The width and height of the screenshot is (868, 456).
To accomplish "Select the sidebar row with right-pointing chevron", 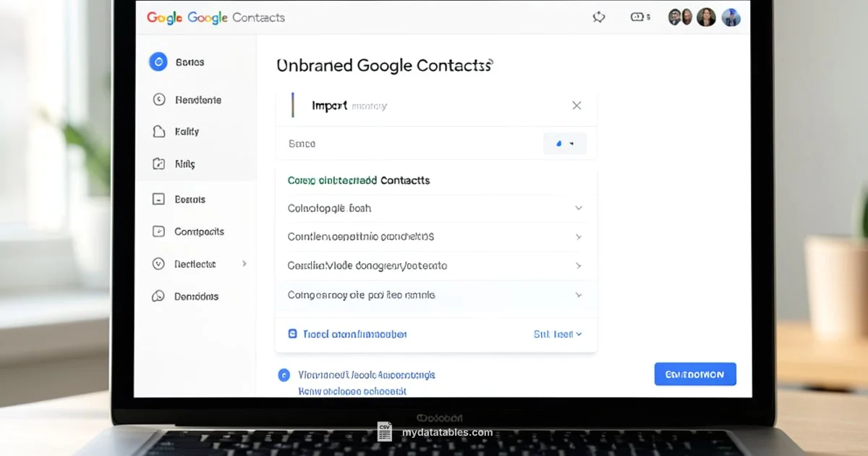I will [x=195, y=263].
